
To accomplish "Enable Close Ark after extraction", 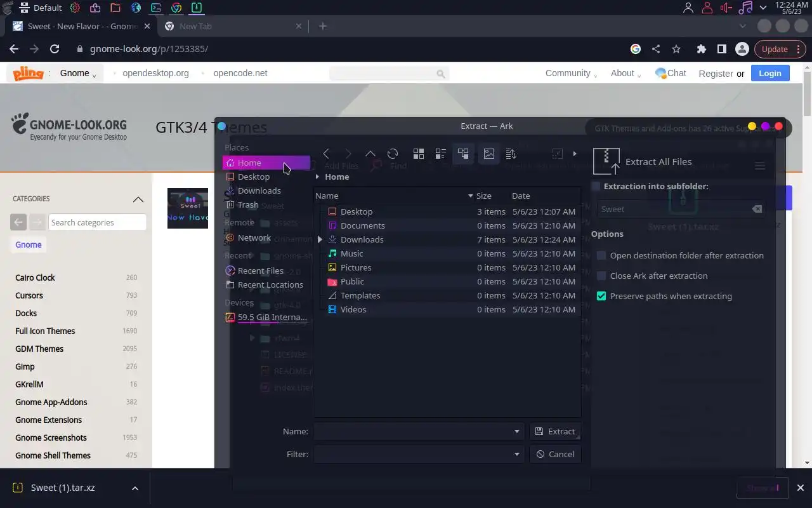I will (x=601, y=276).
